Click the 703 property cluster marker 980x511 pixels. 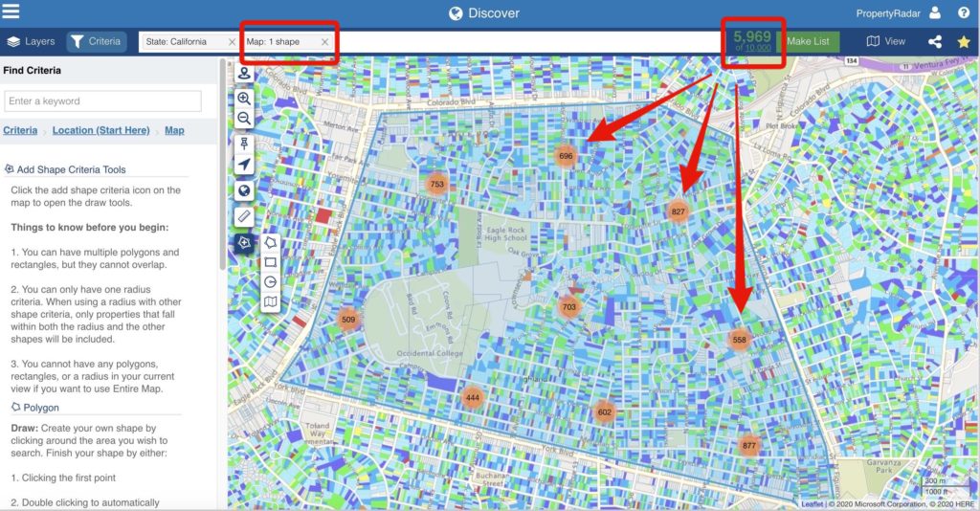[x=568, y=307]
